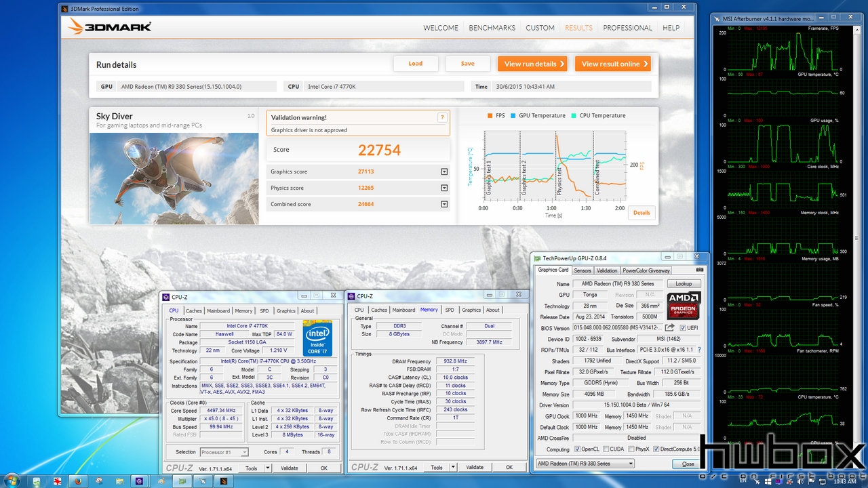Click Validate in the CPU-Z CPU window

tap(290, 468)
